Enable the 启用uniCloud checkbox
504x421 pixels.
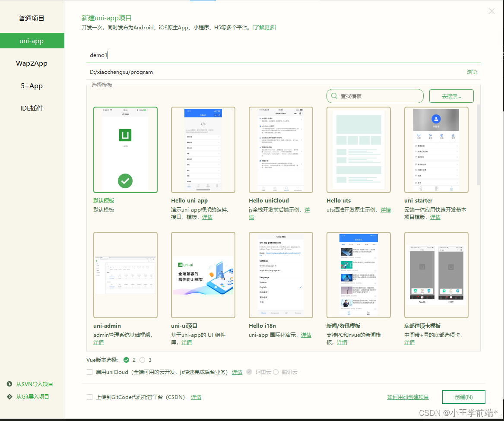[90, 372]
